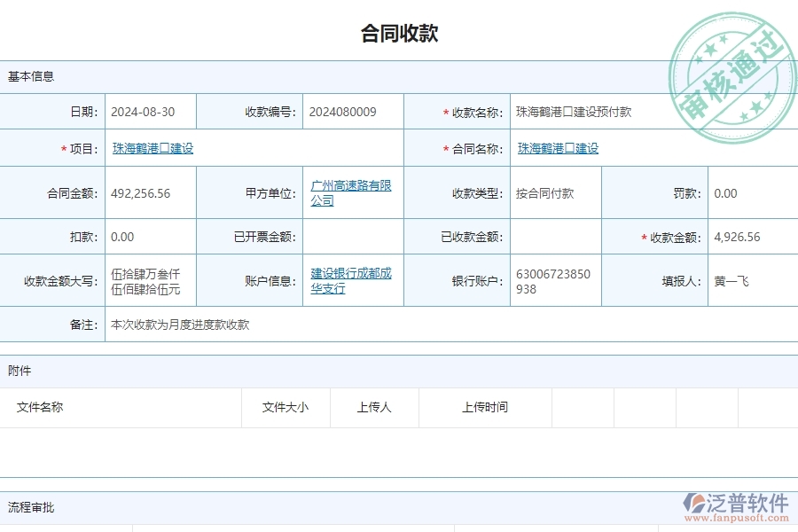Expand the 流程审批 approval section
Viewport: 798px width, 532px height.
click(27, 507)
